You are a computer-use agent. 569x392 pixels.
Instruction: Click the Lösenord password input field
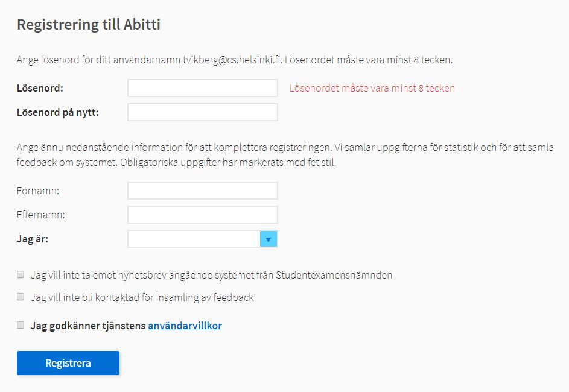(202, 88)
